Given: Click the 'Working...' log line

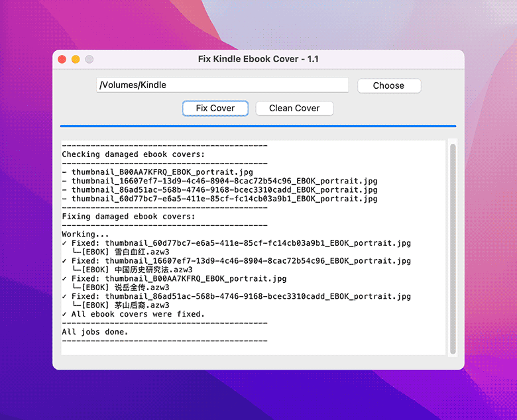Looking at the screenshot, I should pos(86,235).
